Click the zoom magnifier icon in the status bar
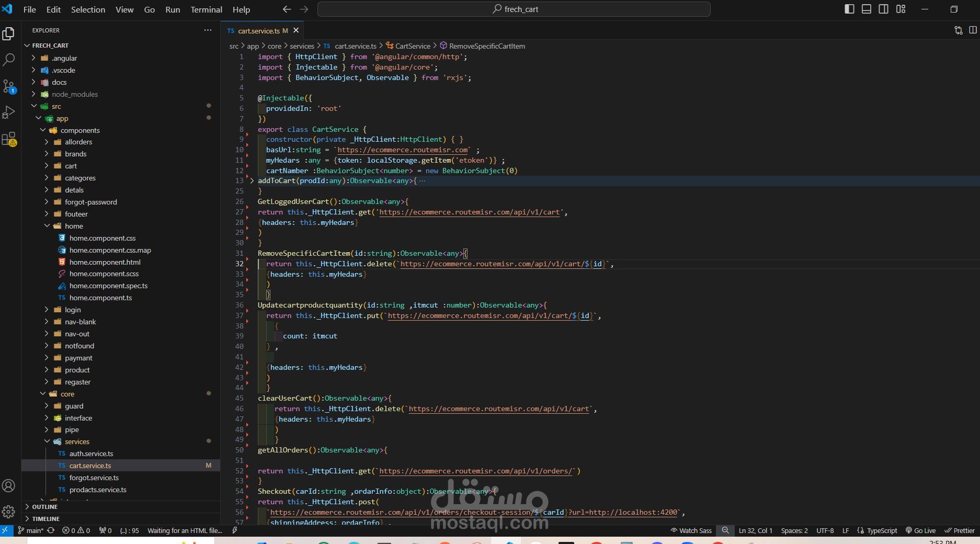The height and width of the screenshot is (544, 980). click(x=725, y=530)
